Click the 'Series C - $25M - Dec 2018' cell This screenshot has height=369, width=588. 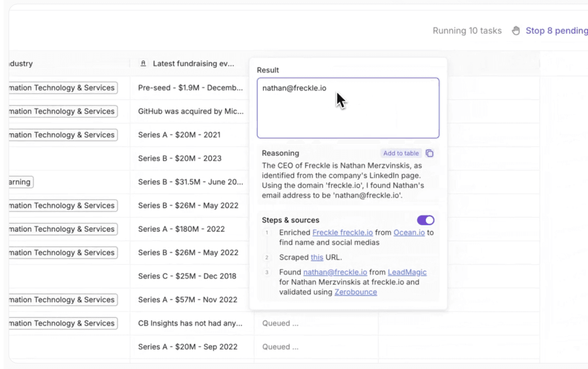tap(191, 276)
